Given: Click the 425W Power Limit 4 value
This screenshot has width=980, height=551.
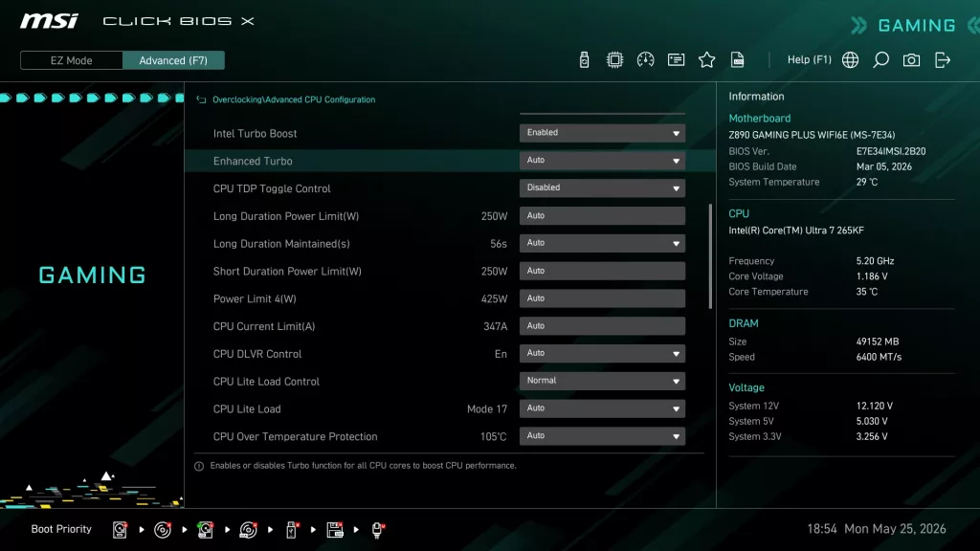Looking at the screenshot, I should pyautogui.click(x=494, y=299).
